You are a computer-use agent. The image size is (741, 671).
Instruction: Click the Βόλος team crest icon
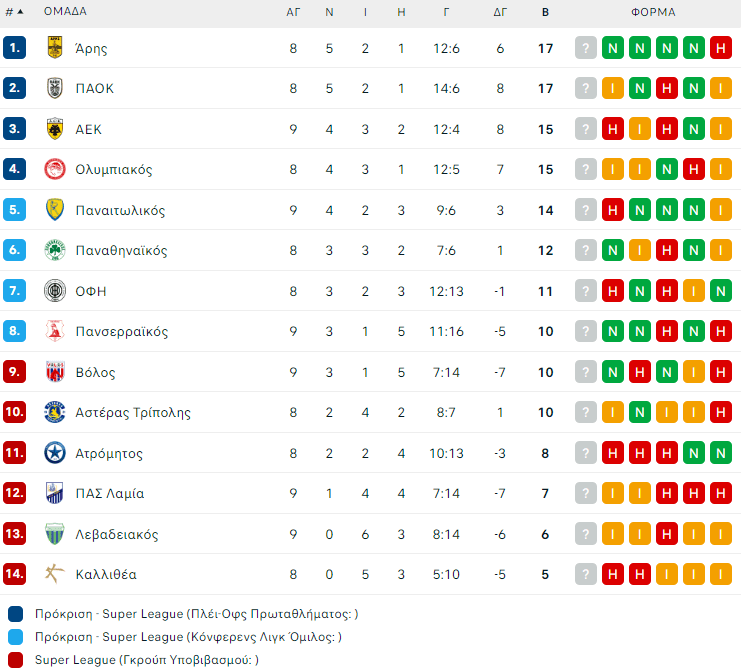[55, 372]
